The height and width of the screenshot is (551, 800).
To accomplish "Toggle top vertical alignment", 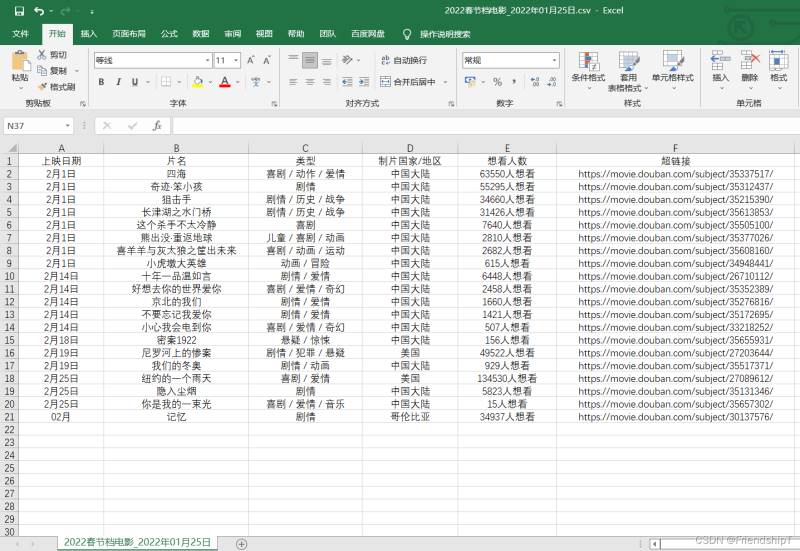I will pos(293,60).
